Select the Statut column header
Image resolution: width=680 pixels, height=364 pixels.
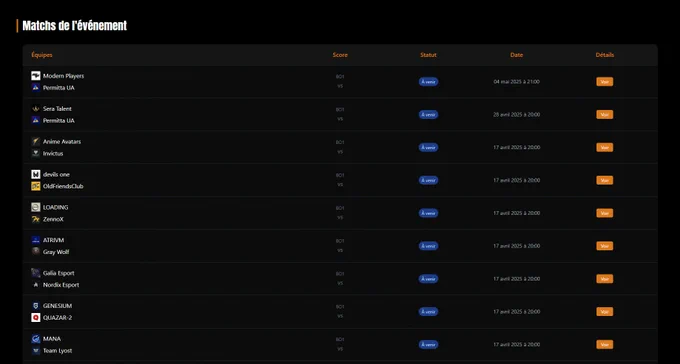[x=428, y=55]
